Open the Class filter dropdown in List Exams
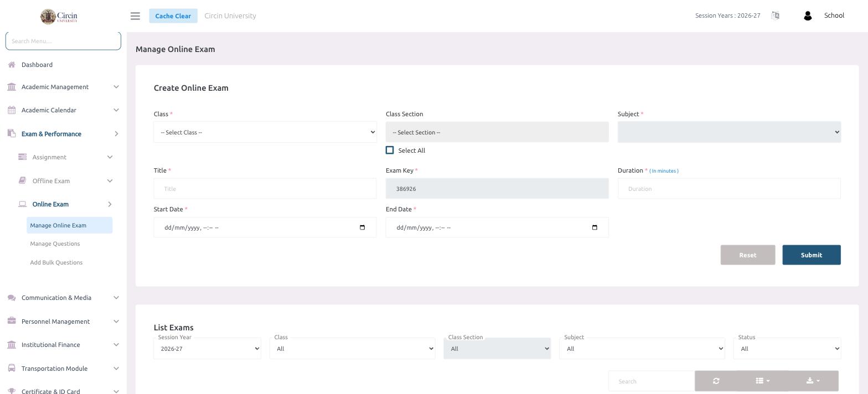 coord(353,349)
